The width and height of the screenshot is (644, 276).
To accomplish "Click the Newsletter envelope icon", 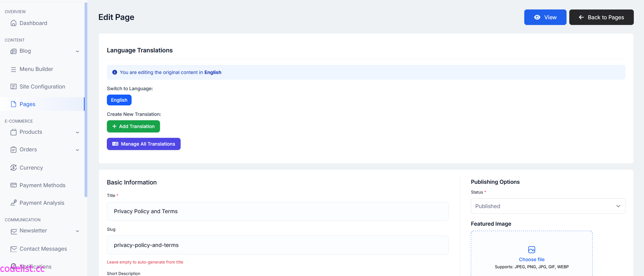I will 14,231.
